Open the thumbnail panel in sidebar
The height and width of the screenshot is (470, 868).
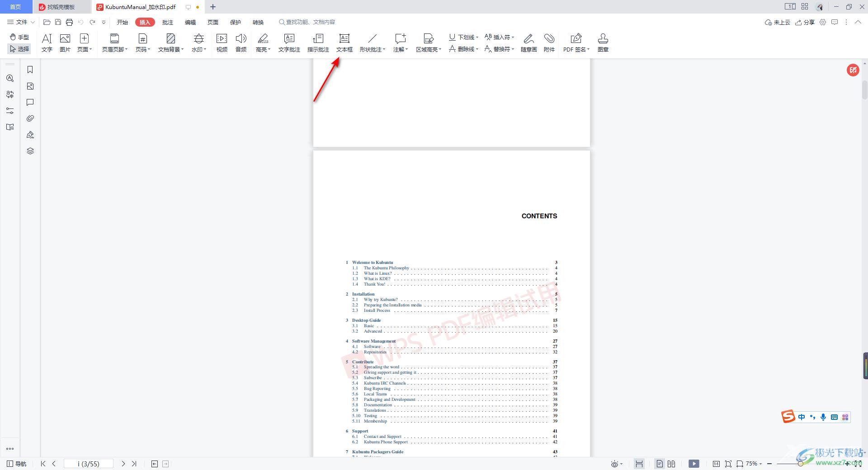(30, 86)
